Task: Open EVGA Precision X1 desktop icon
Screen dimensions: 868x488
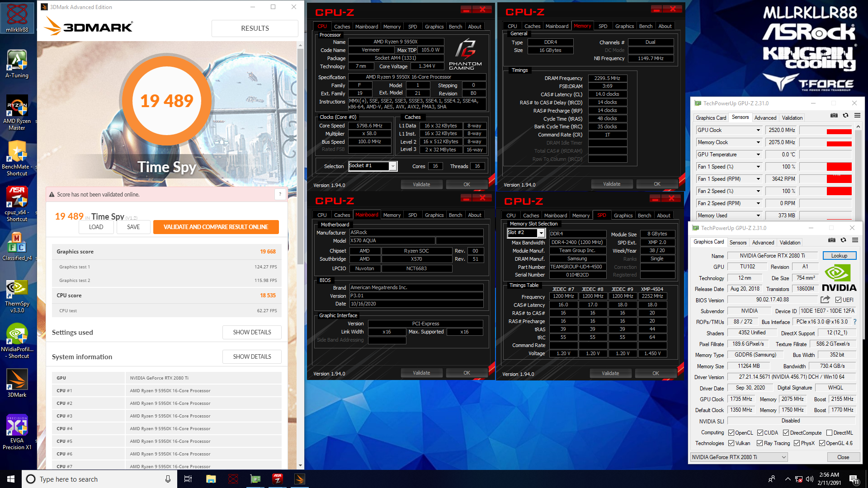Action: tap(17, 432)
